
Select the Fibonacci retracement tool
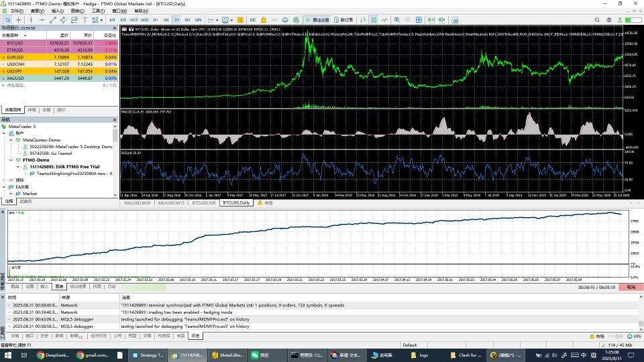coord(74,19)
